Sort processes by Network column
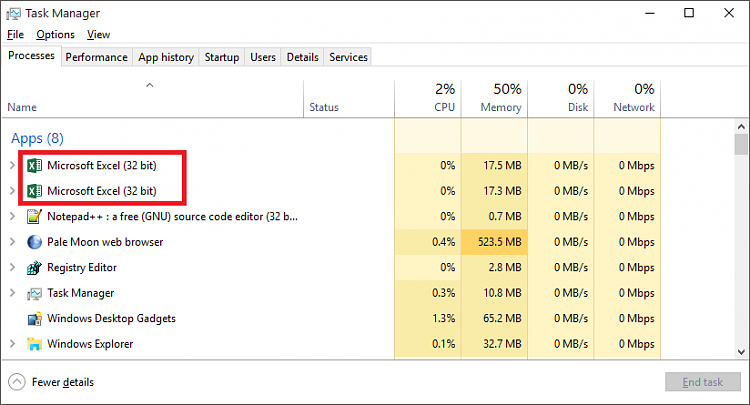 [x=627, y=99]
